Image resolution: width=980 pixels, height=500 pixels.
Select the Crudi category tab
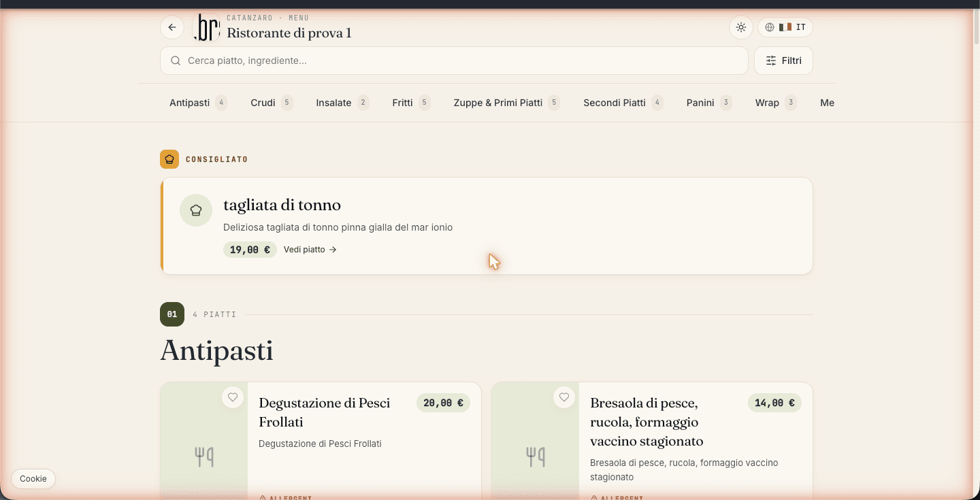point(272,103)
